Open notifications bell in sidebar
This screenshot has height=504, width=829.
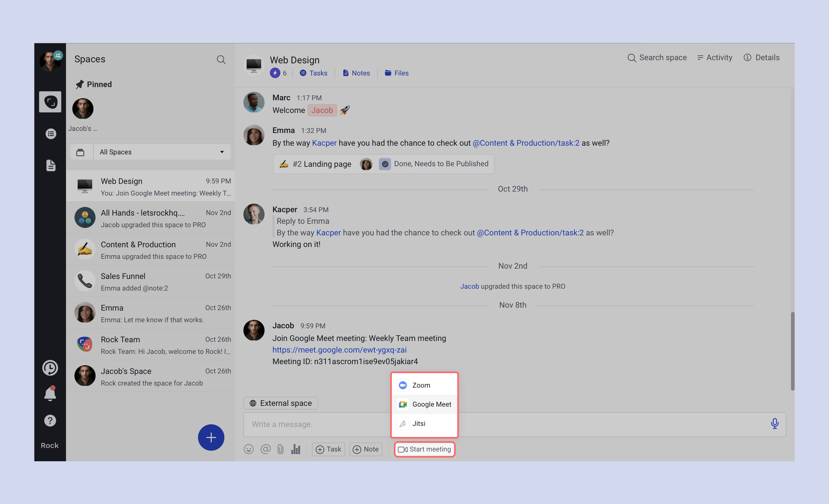50,394
